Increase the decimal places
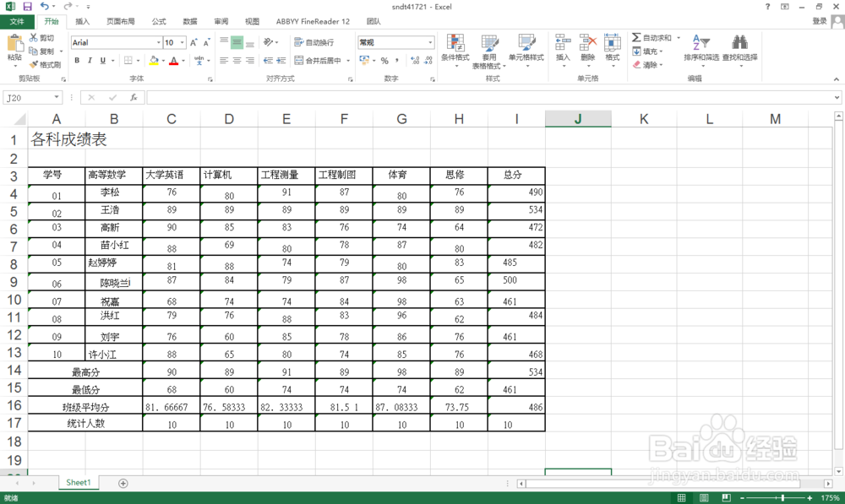The image size is (845, 504). 415,60
